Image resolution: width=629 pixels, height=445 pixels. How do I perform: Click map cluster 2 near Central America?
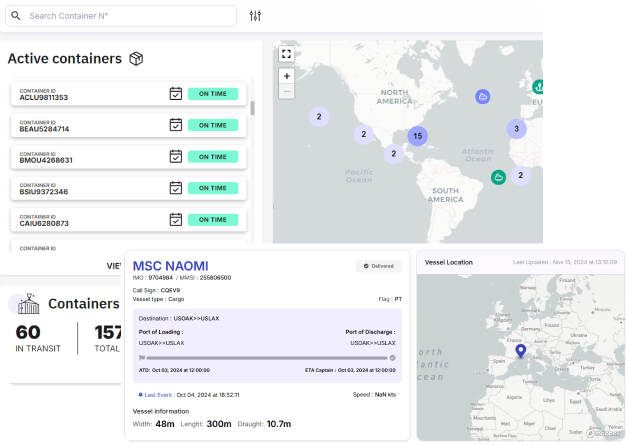point(394,153)
